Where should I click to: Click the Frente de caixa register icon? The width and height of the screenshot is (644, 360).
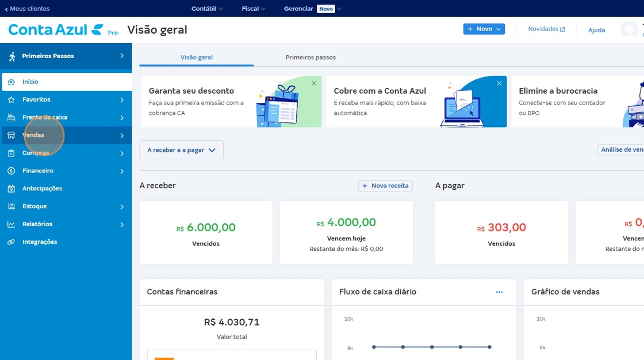click(11, 117)
